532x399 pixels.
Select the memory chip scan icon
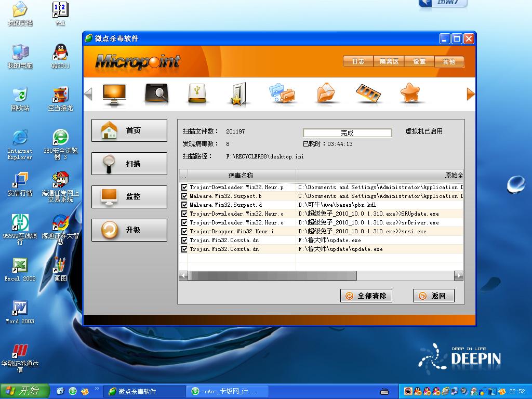pos(368,94)
